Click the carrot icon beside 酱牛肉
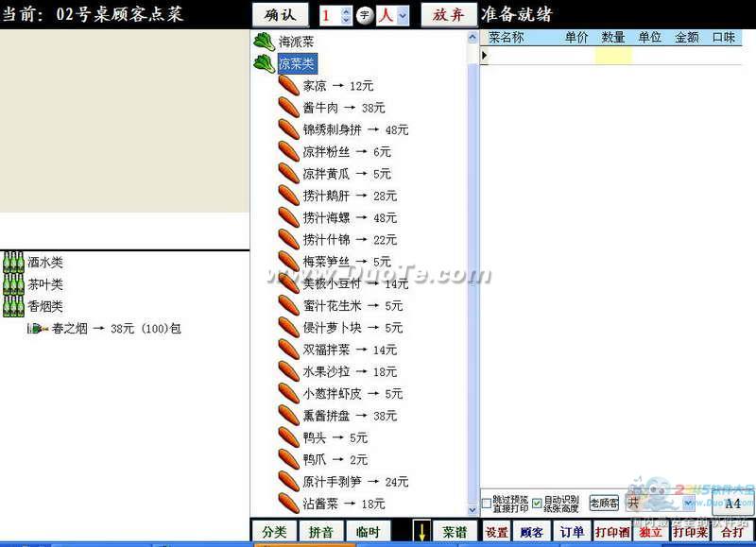The image size is (756, 547). coord(288,108)
